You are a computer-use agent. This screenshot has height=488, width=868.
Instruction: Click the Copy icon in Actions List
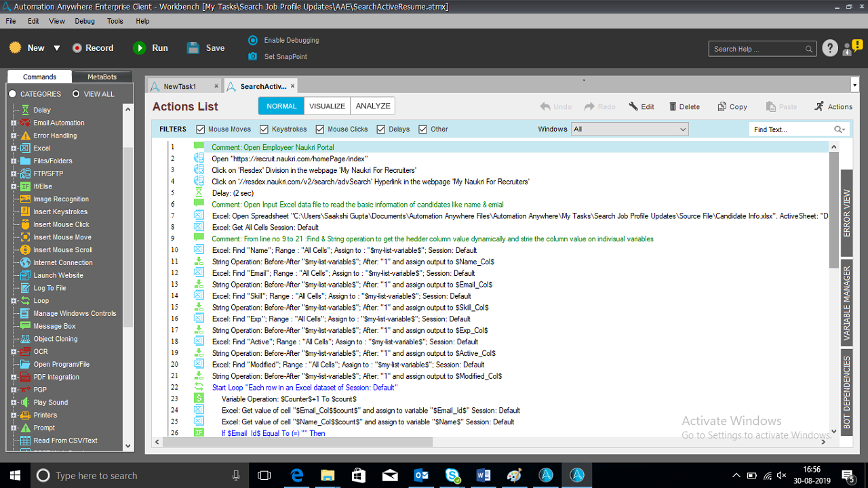tap(722, 106)
